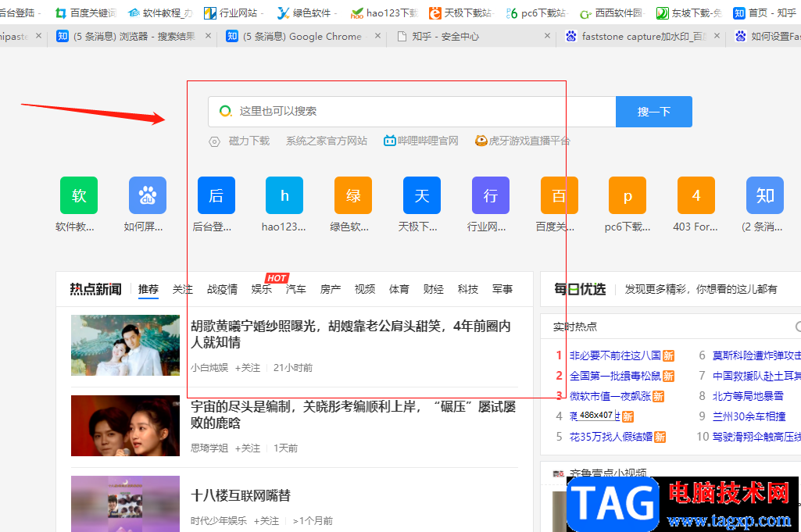
Task: Open the 系统之家官方网站 quick link
Action: [x=327, y=141]
